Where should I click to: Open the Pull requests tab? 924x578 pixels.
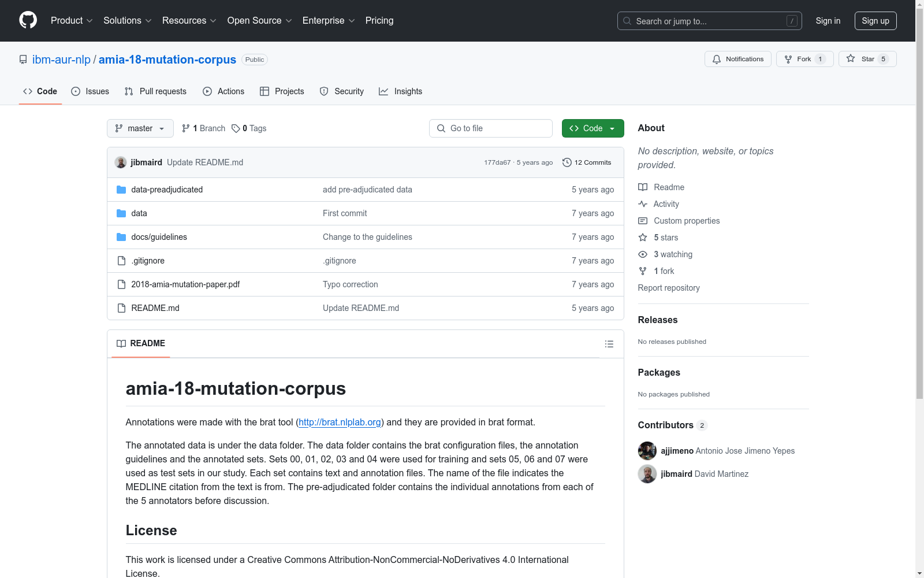(155, 91)
